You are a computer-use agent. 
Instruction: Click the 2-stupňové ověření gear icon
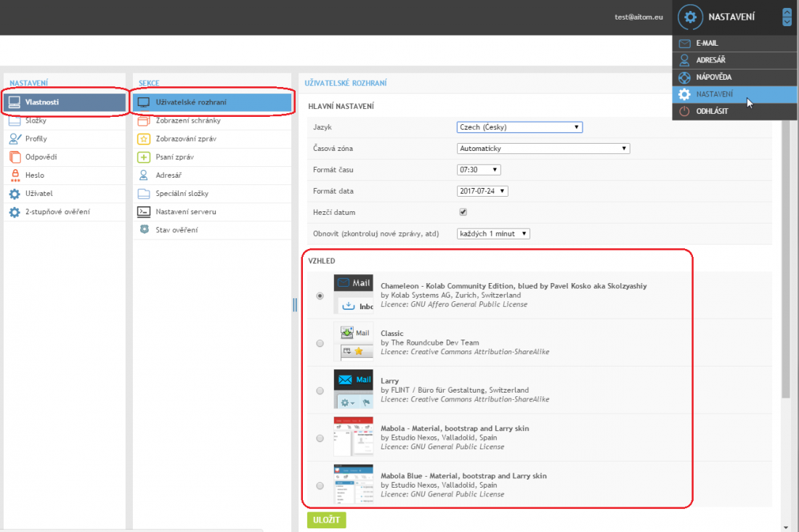(15, 212)
